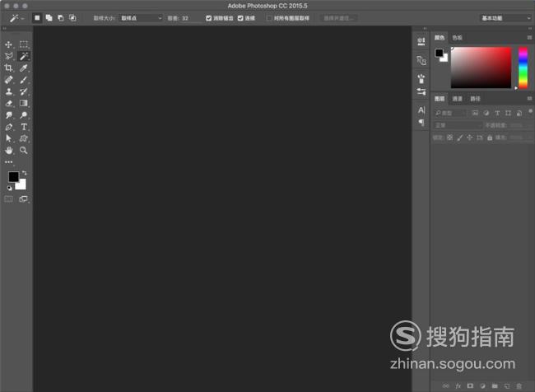Select the Pen tool
The width and height of the screenshot is (535, 392).
coord(8,127)
